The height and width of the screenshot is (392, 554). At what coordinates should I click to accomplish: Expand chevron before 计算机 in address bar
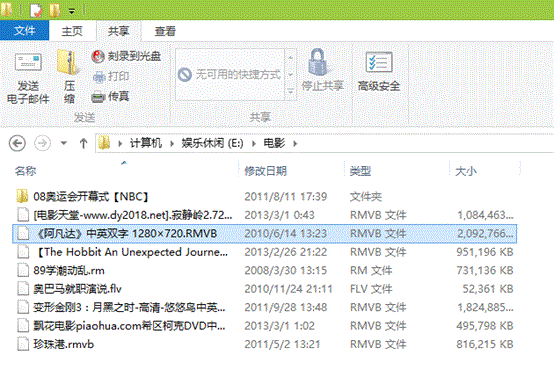tap(120, 144)
